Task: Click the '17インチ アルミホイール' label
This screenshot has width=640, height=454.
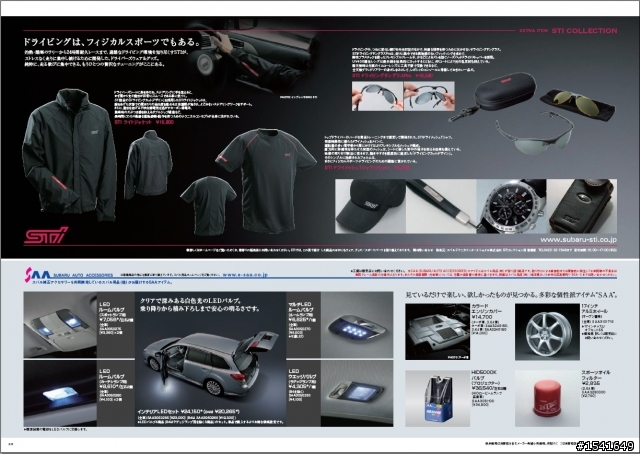Action: click(x=594, y=310)
